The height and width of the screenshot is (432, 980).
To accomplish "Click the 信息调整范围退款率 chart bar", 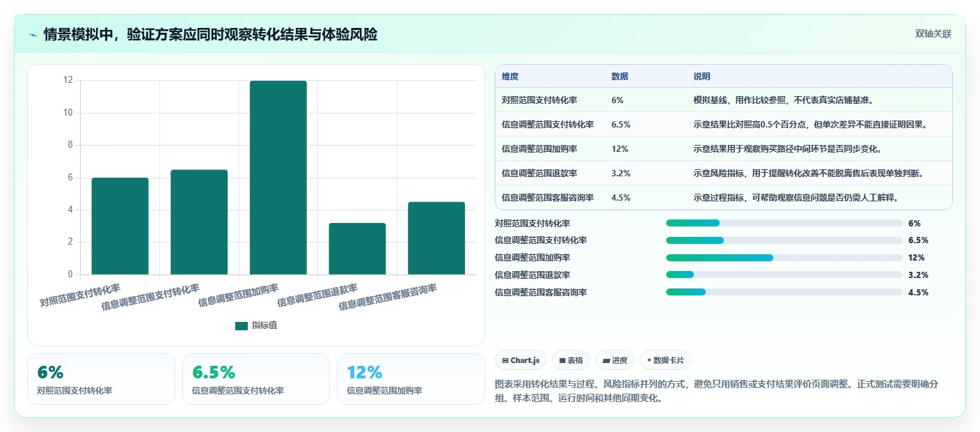I will point(357,249).
